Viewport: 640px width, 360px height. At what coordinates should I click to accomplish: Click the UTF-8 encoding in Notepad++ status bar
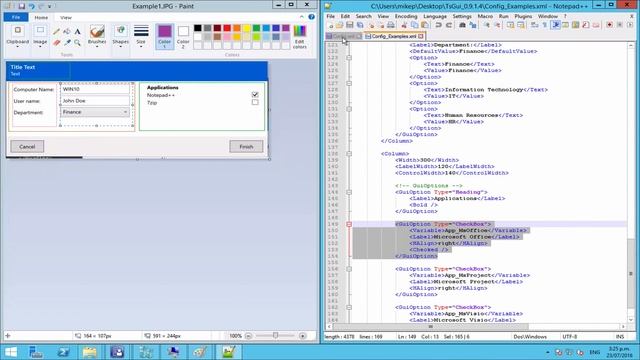[x=570, y=337]
